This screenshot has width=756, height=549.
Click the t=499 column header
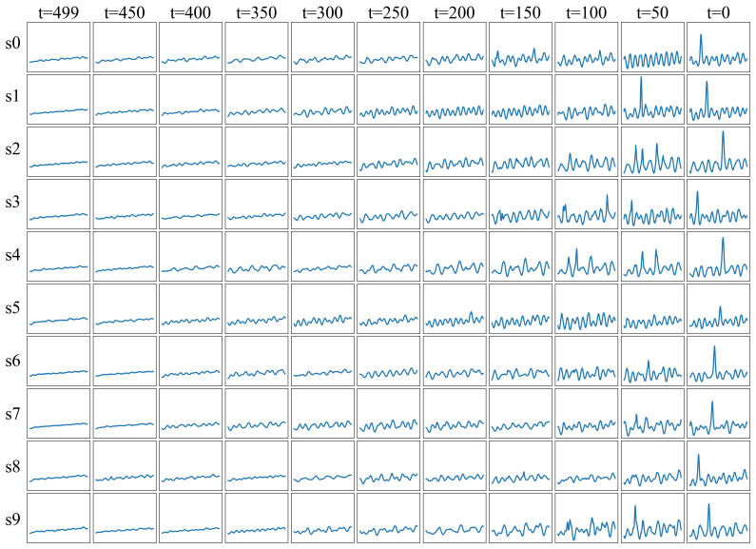click(58, 12)
